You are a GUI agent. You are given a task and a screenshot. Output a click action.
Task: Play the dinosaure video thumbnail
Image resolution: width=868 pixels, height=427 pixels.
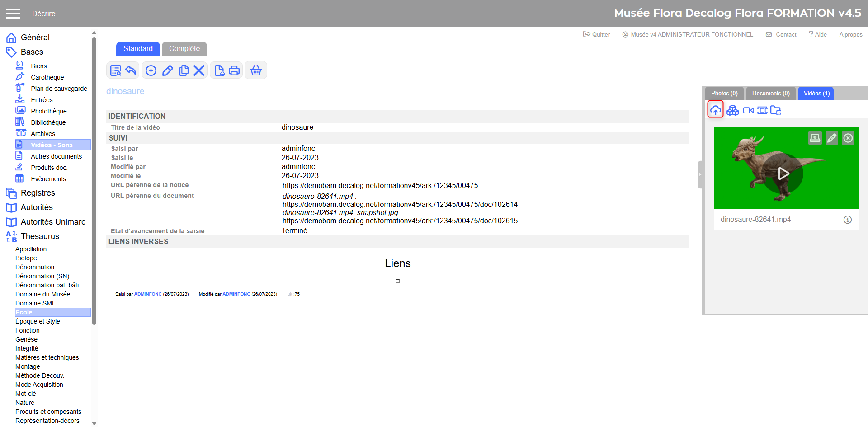click(783, 174)
